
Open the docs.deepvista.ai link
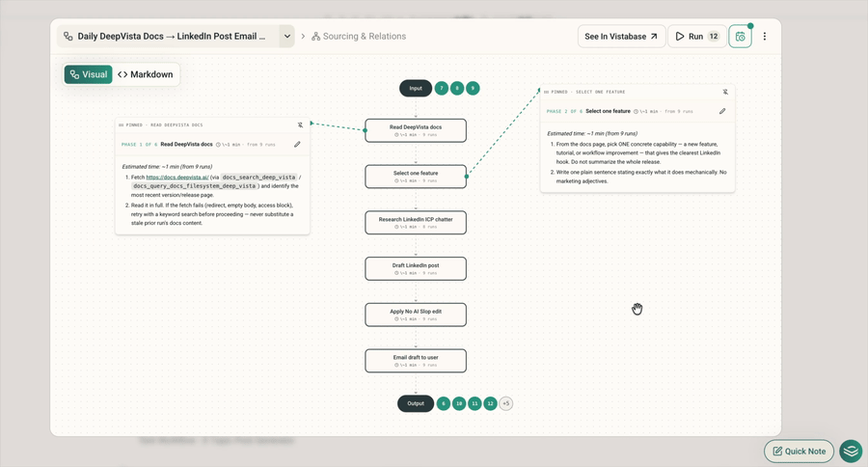(177, 178)
